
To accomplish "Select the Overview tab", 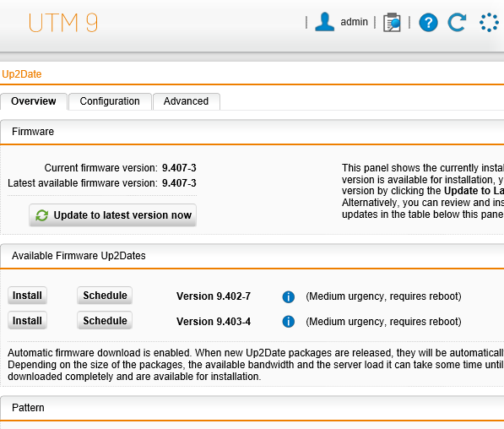I will 34,101.
